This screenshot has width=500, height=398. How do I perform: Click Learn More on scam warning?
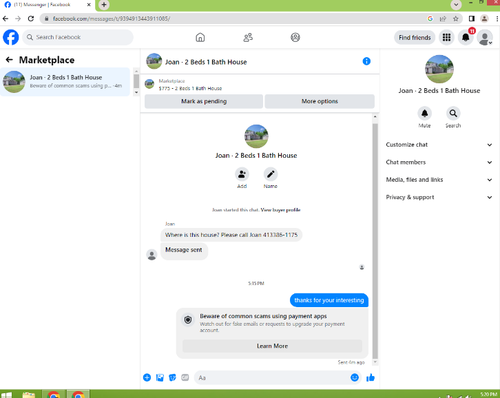pos(272,346)
